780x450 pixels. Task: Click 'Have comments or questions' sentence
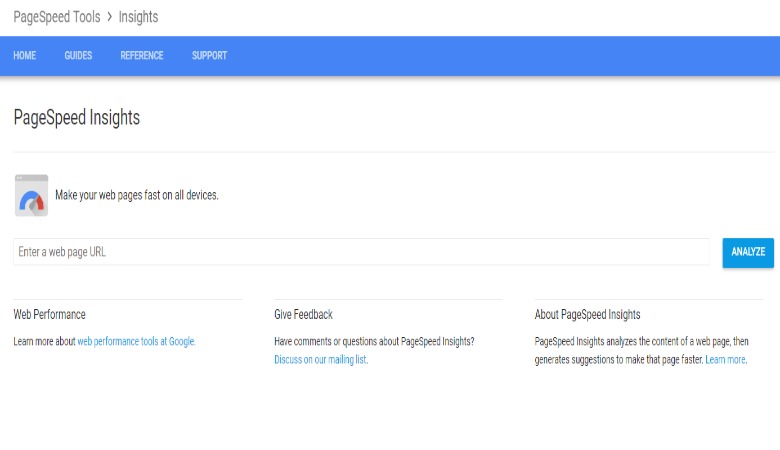[x=374, y=342]
